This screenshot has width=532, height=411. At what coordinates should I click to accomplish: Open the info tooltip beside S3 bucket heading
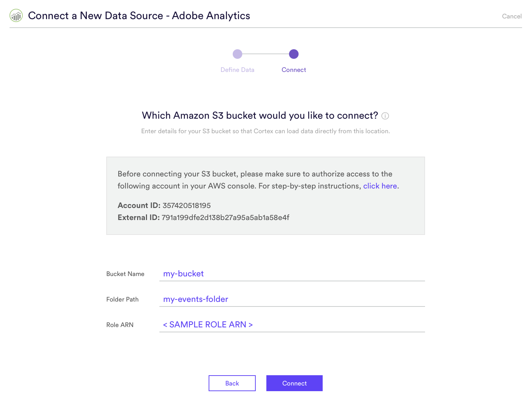(385, 116)
